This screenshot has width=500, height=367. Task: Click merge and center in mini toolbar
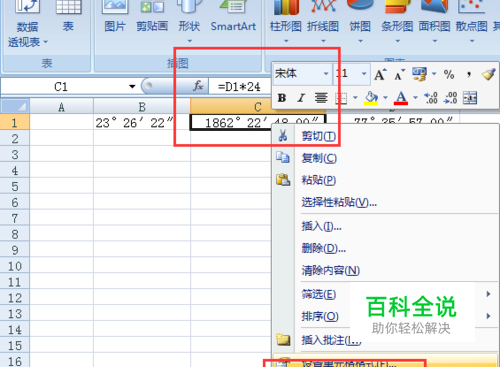pos(470,98)
